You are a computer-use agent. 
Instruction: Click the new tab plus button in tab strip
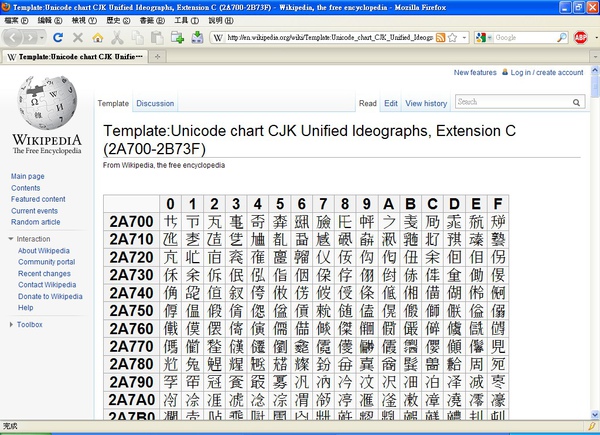coord(157,57)
